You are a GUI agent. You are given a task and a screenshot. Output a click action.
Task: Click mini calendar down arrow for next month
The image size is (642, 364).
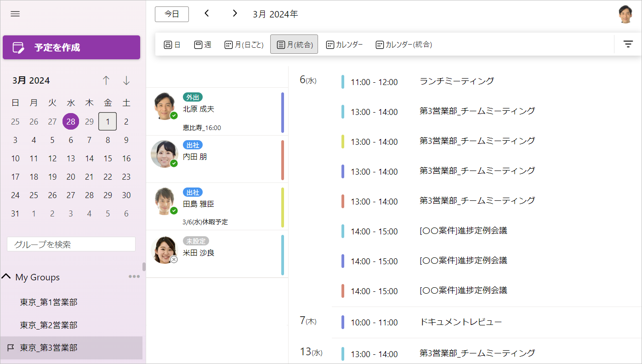pyautogui.click(x=126, y=80)
